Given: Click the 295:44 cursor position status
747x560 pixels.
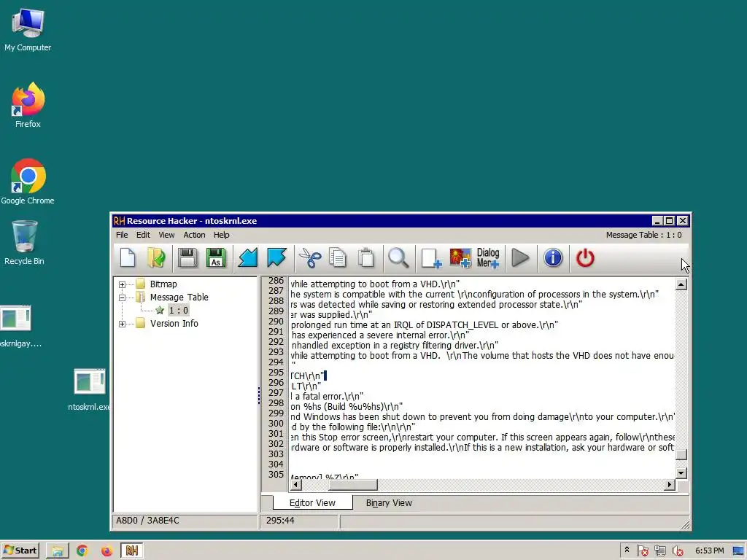Looking at the screenshot, I should coord(280,521).
